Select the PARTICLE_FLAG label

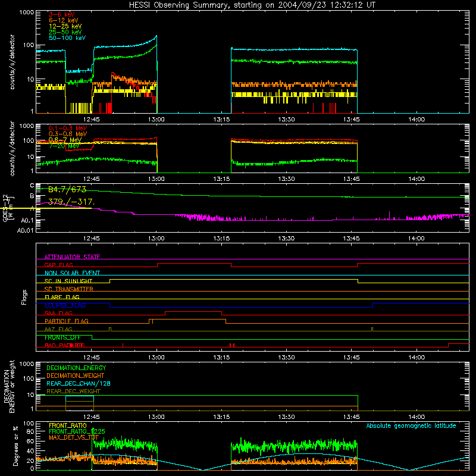coord(67,321)
